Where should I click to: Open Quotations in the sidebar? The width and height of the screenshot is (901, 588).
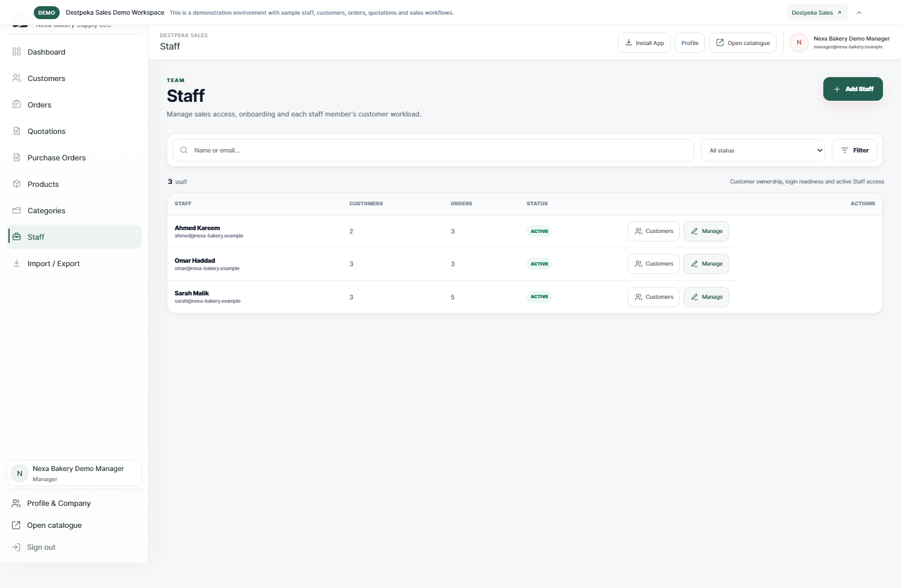coord(74,131)
